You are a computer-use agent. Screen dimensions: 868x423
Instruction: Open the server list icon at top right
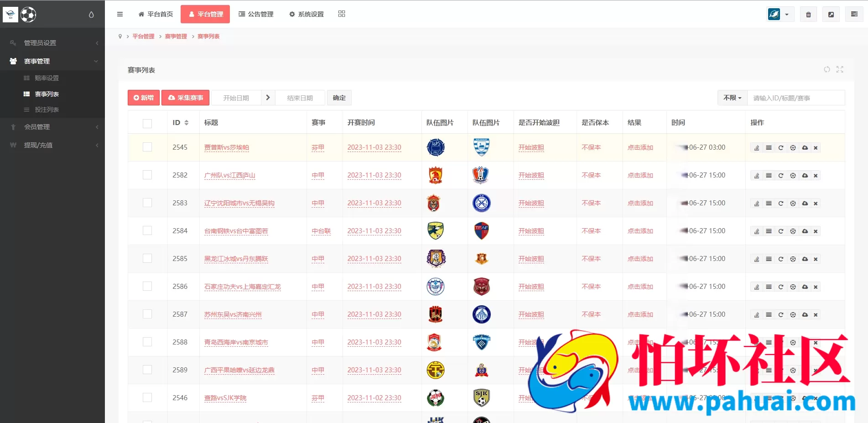click(x=854, y=15)
